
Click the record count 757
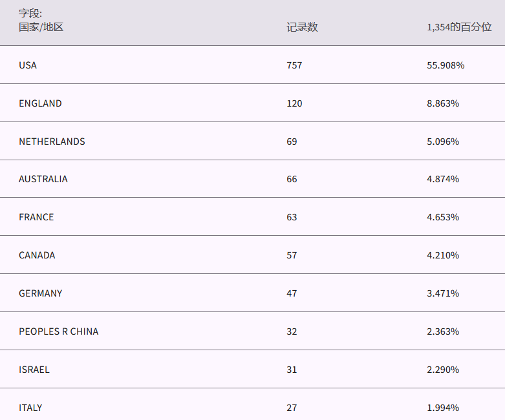[x=294, y=65]
